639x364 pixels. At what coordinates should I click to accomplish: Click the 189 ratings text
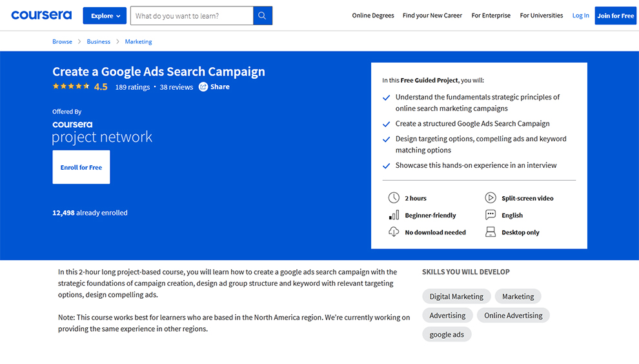[x=132, y=87]
